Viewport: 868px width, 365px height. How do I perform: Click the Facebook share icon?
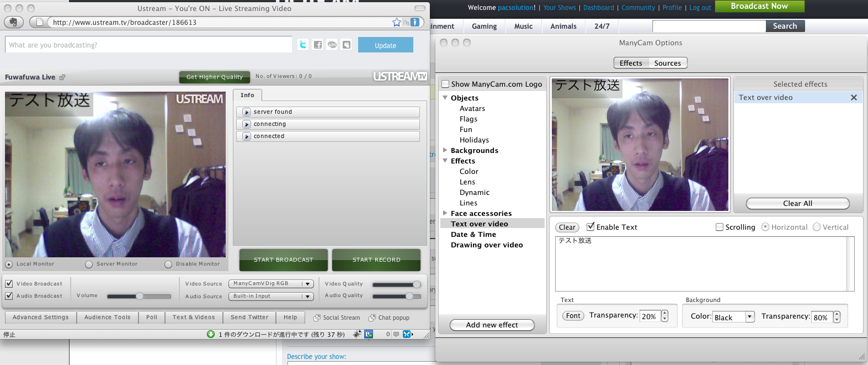pos(317,45)
